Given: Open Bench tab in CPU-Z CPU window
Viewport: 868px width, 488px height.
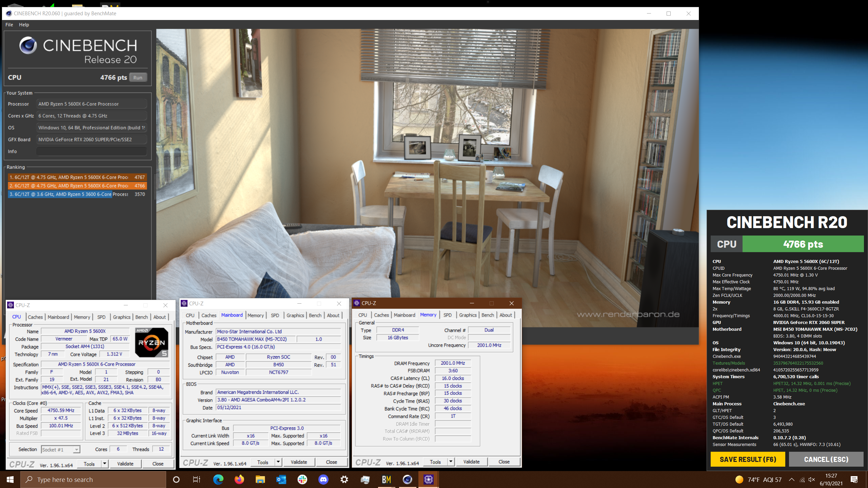Looking at the screenshot, I should [141, 317].
